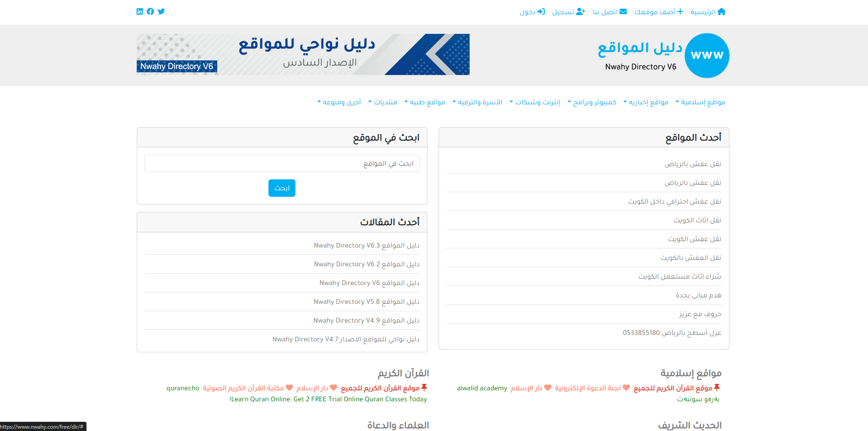Click the heart icon beside دار الإسلام
The image size is (868, 431).
point(548,388)
